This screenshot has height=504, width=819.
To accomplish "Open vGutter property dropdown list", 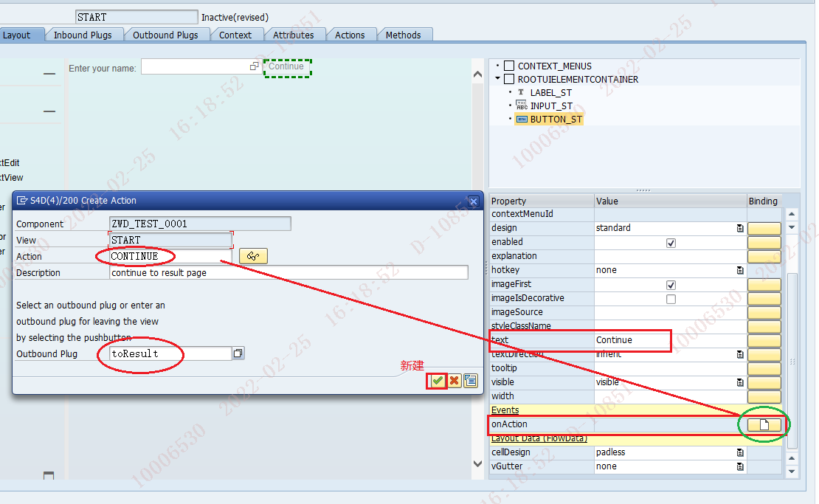I will [740, 466].
